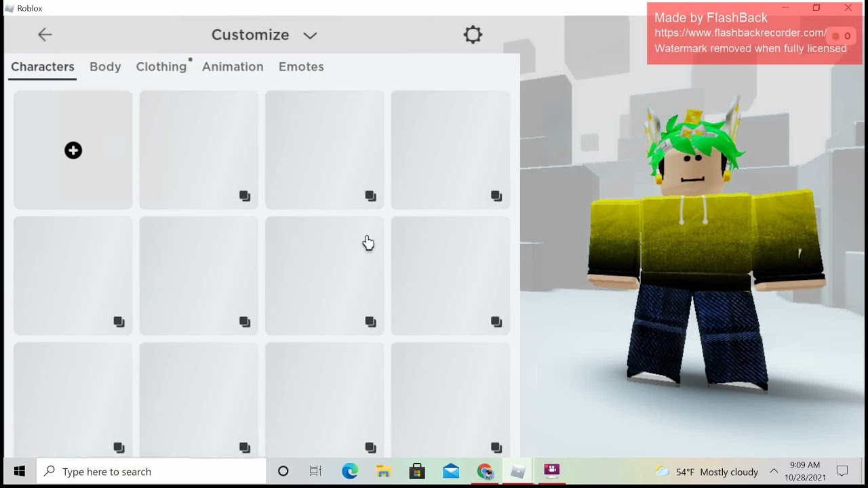Open the Clothing tab
The width and height of the screenshot is (868, 488).
tap(161, 66)
